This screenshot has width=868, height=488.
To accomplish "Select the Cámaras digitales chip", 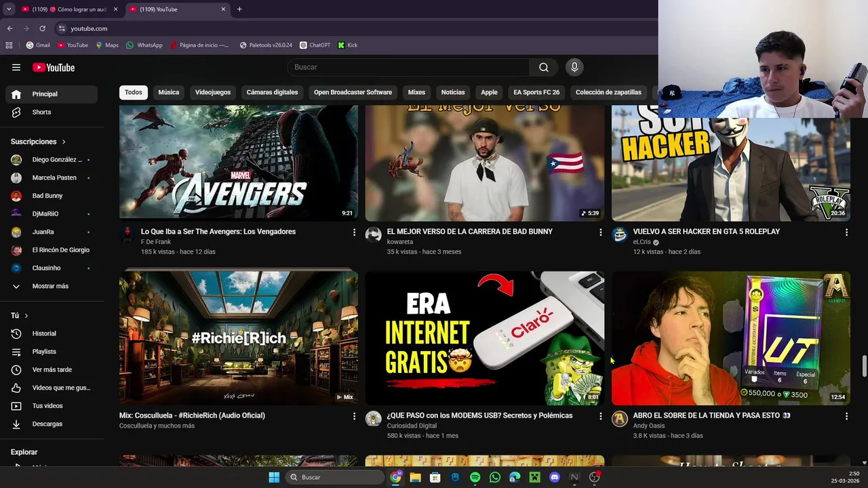I will [272, 92].
